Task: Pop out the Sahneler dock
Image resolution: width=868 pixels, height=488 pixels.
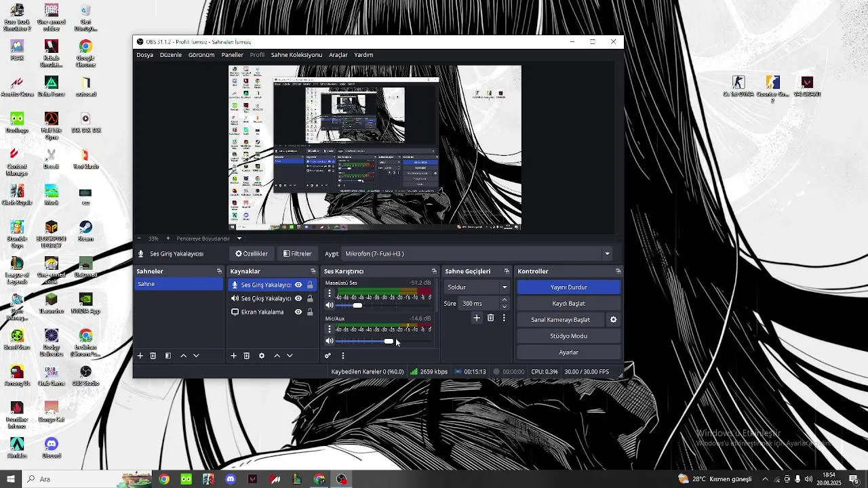Action: click(219, 271)
